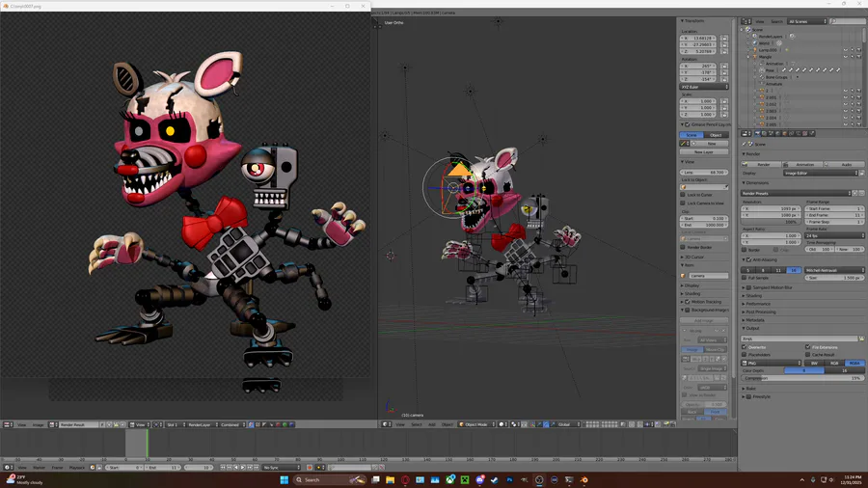Toggle Render Border checkbox
The width and height of the screenshot is (868, 488).
tap(683, 247)
